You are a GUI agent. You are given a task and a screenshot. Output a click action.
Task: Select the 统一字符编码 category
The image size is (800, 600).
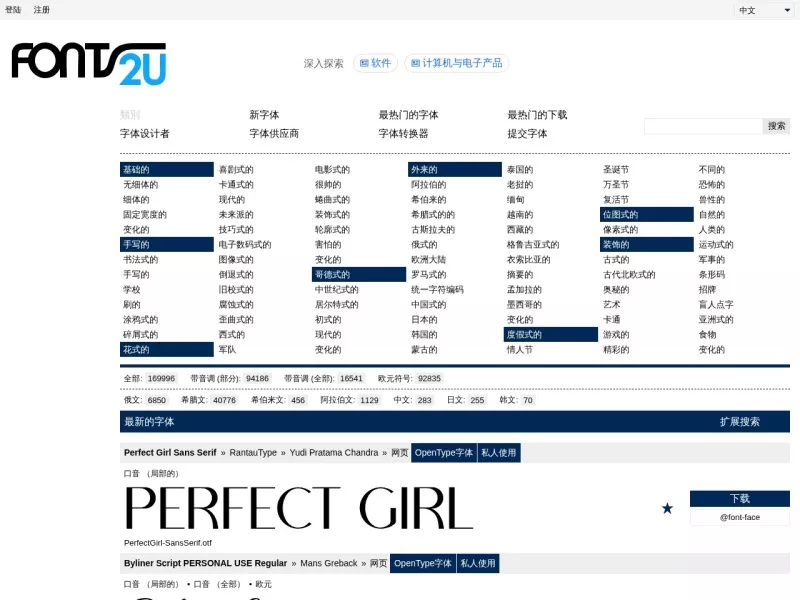(x=437, y=290)
